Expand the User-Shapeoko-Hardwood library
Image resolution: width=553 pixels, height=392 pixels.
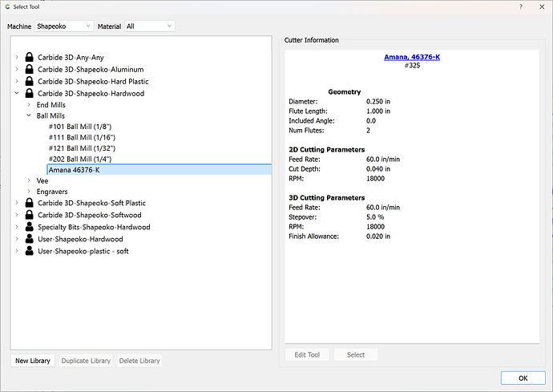[x=17, y=239]
